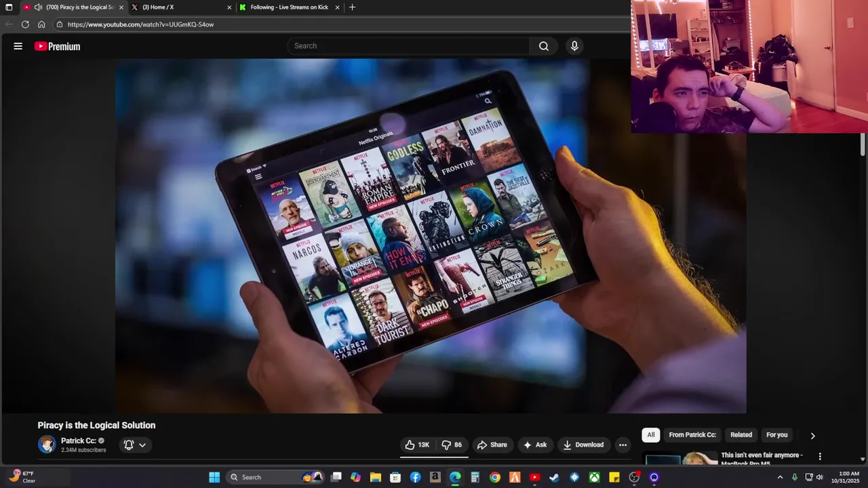Go back to the previous page
The height and width of the screenshot is (488, 868).
pyautogui.click(x=9, y=24)
